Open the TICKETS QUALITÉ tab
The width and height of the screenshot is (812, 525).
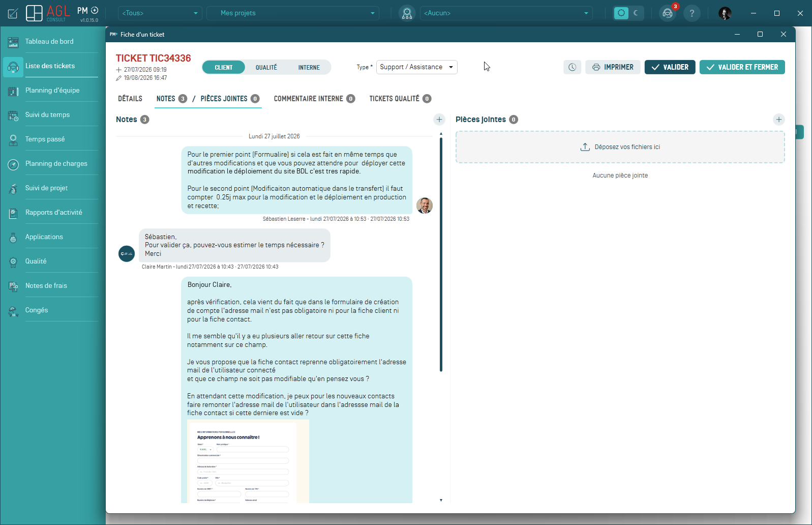pos(400,99)
